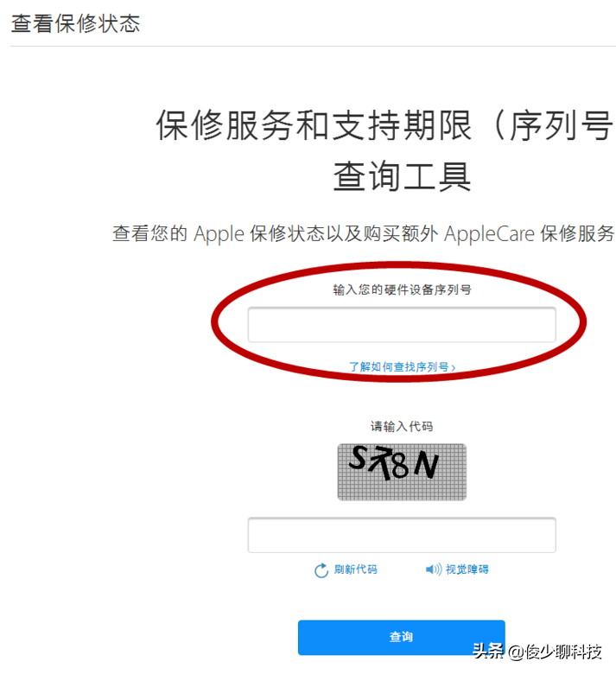This screenshot has height=674, width=616.
Task: Click the 头条 @俊少聊科技 watermark
Action: (x=537, y=652)
